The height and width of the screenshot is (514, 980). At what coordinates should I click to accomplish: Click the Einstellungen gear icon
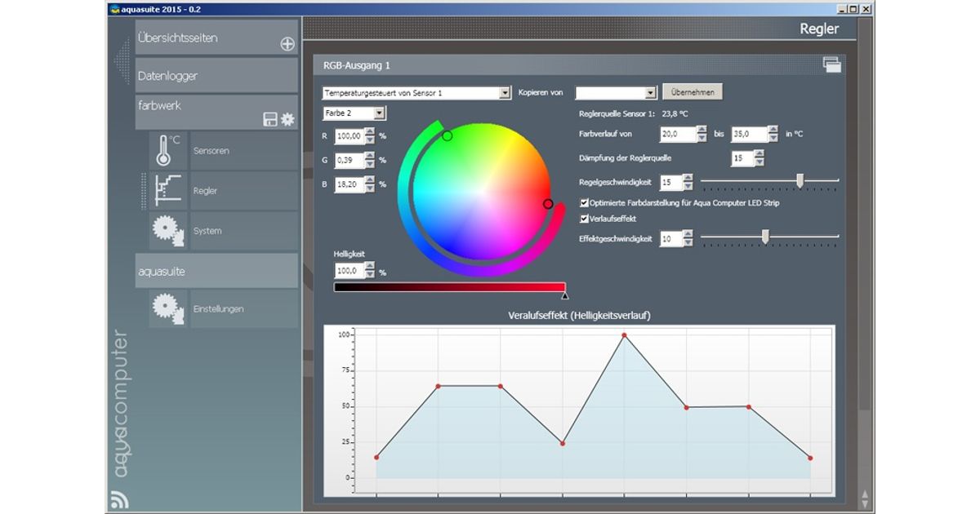pos(169,309)
